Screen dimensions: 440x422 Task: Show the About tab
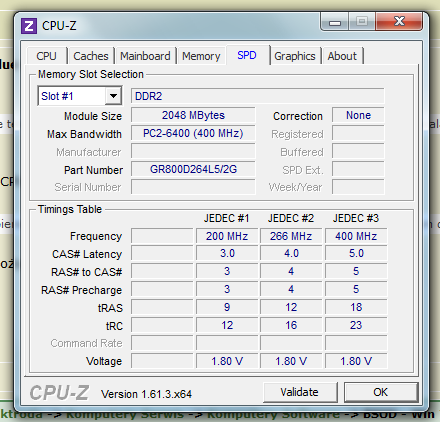coord(342,56)
